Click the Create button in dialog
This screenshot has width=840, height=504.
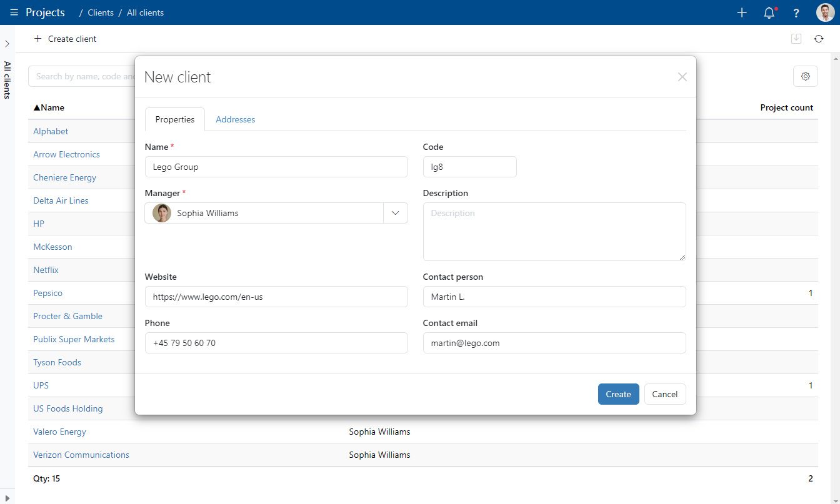pyautogui.click(x=618, y=394)
